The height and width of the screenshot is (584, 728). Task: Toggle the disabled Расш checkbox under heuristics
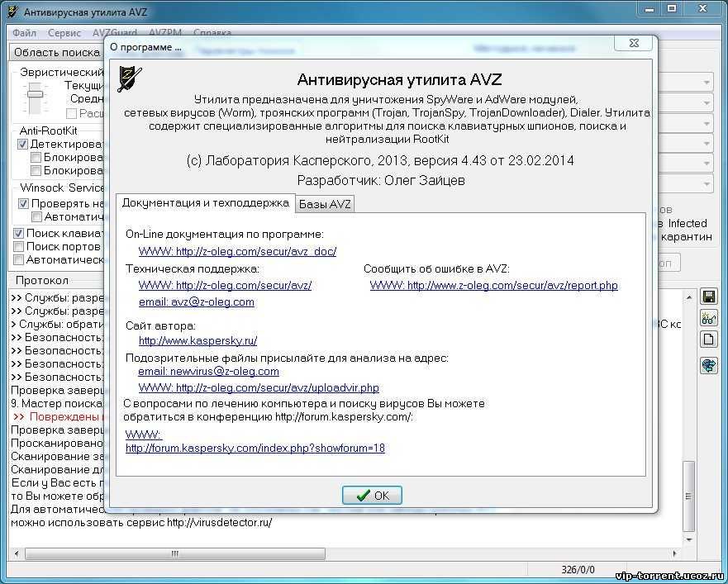click(x=72, y=113)
